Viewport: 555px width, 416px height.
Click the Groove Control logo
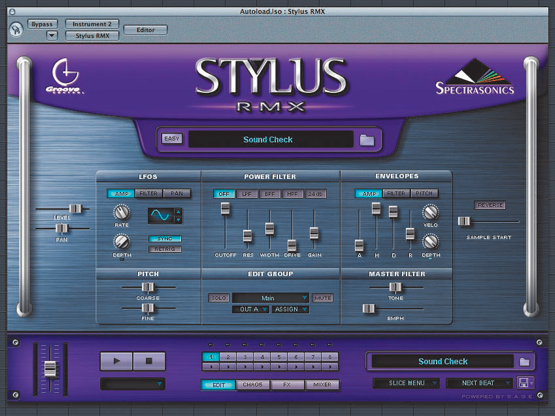point(65,76)
